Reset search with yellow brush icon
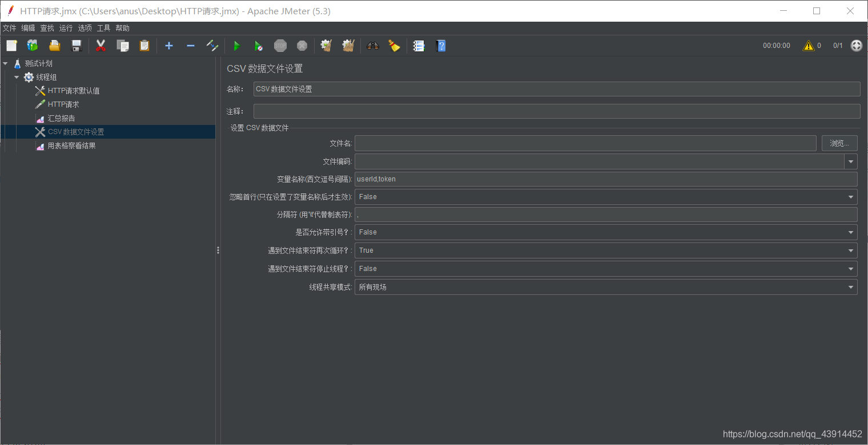868x445 pixels. click(395, 46)
